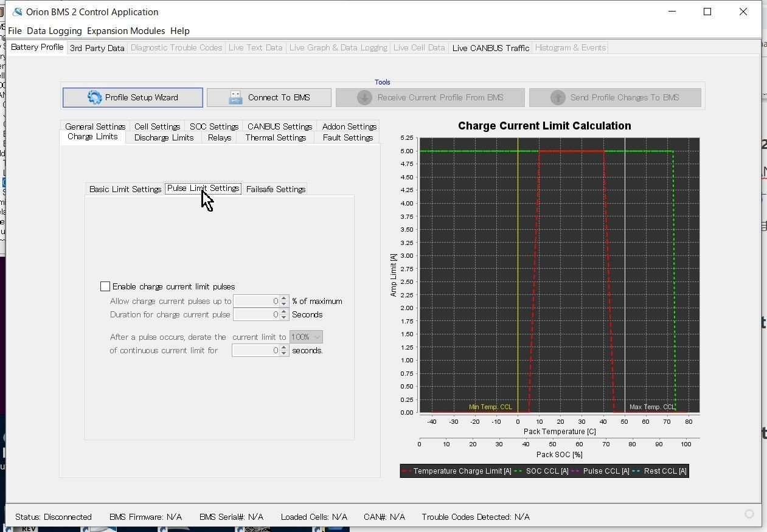Open the File menu
The width and height of the screenshot is (767, 532).
15,30
